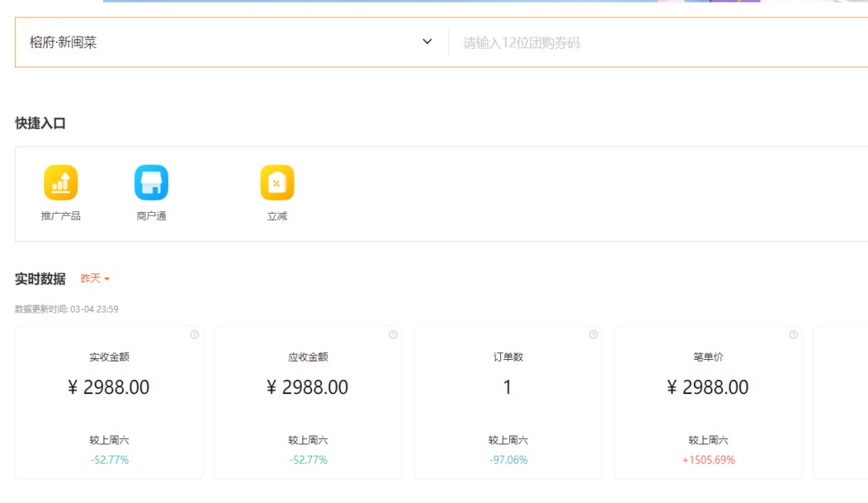This screenshot has height=503, width=868.
Task: Expand the store selector chevron arrow
Action: click(x=427, y=42)
